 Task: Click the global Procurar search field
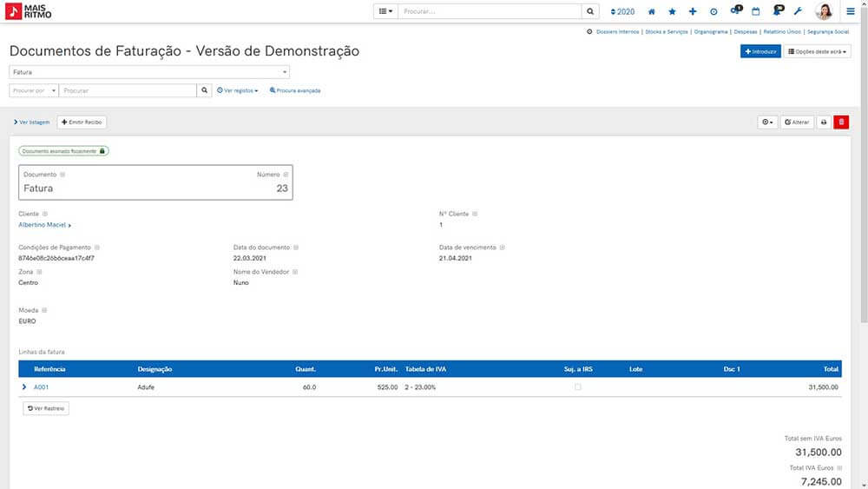[x=490, y=12]
